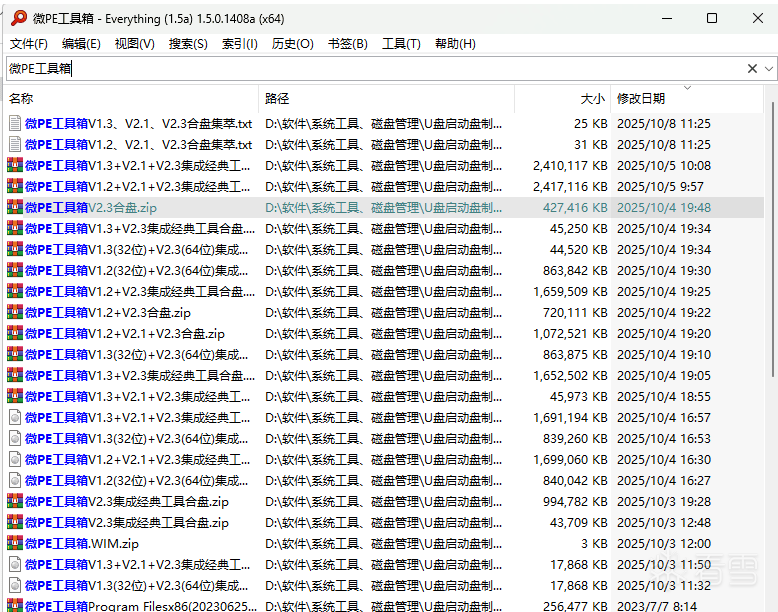Viewport: 778px width, 612px height.
Task: Sort results by the 大小 column header
Action: [592, 99]
